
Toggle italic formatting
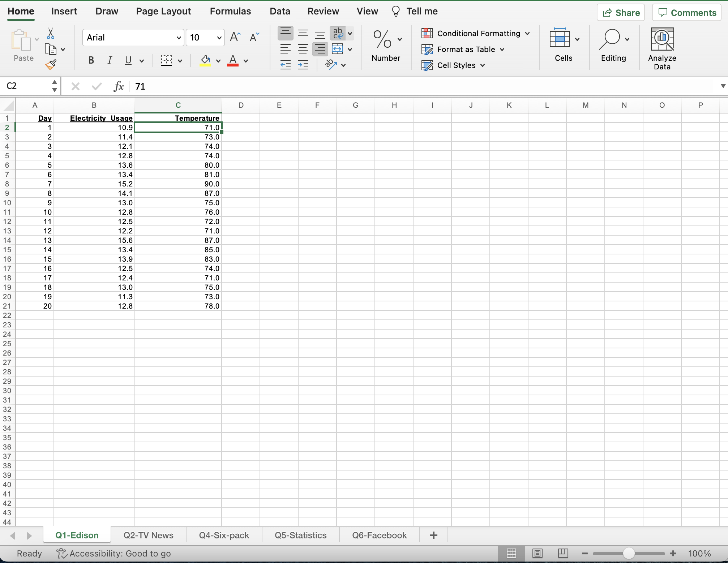coord(110,60)
